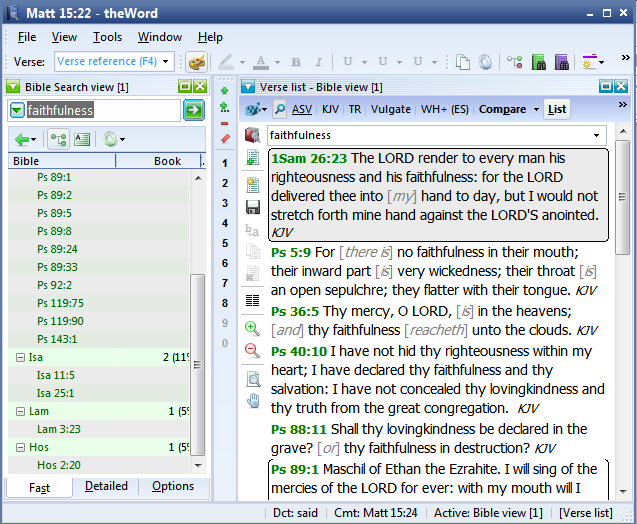Click the zoom in green magnifier icon
The image size is (637, 524).
tap(252, 328)
